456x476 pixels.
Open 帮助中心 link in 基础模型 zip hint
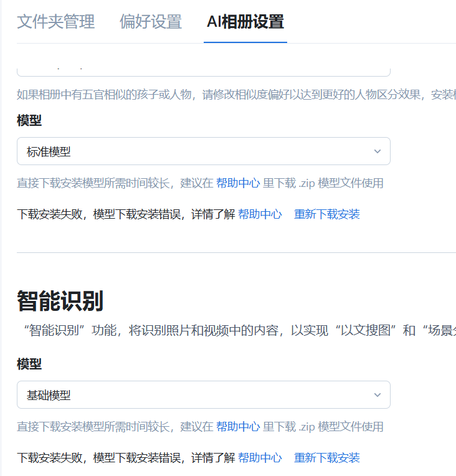[238, 427]
